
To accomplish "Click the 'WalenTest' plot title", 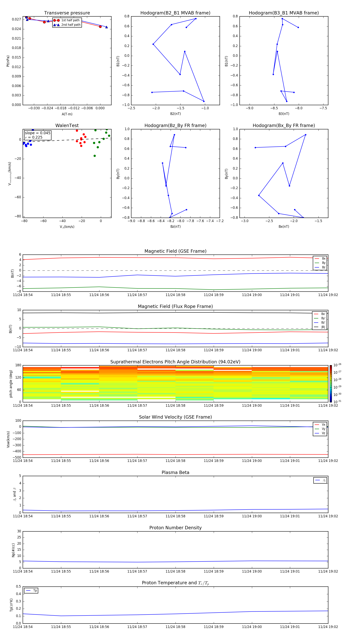I will point(67,125).
